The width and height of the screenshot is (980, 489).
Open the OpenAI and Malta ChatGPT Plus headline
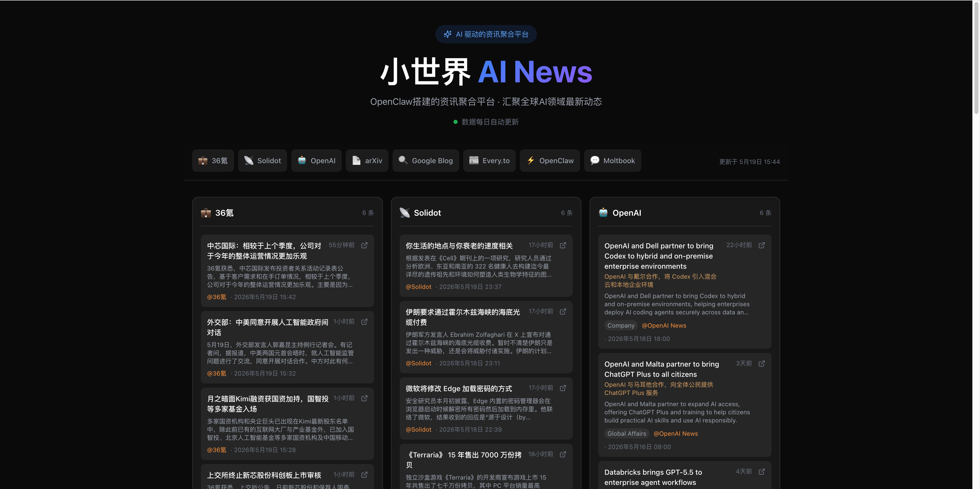pyautogui.click(x=661, y=369)
